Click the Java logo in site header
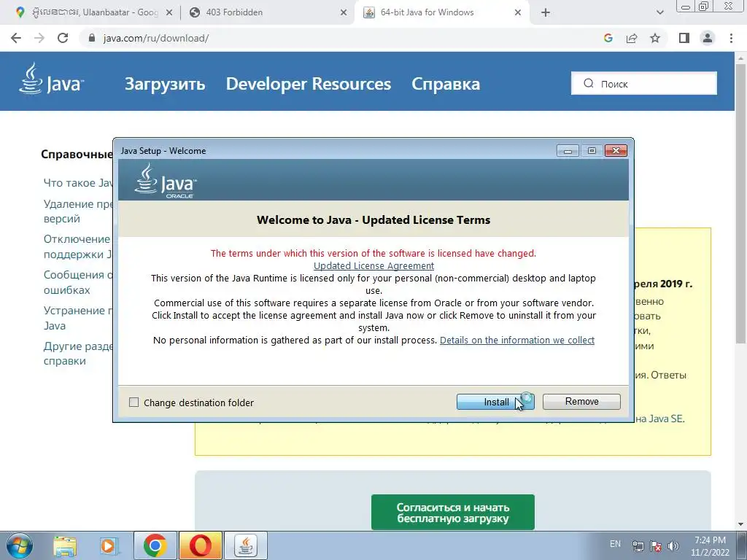The image size is (747, 560). [x=52, y=79]
